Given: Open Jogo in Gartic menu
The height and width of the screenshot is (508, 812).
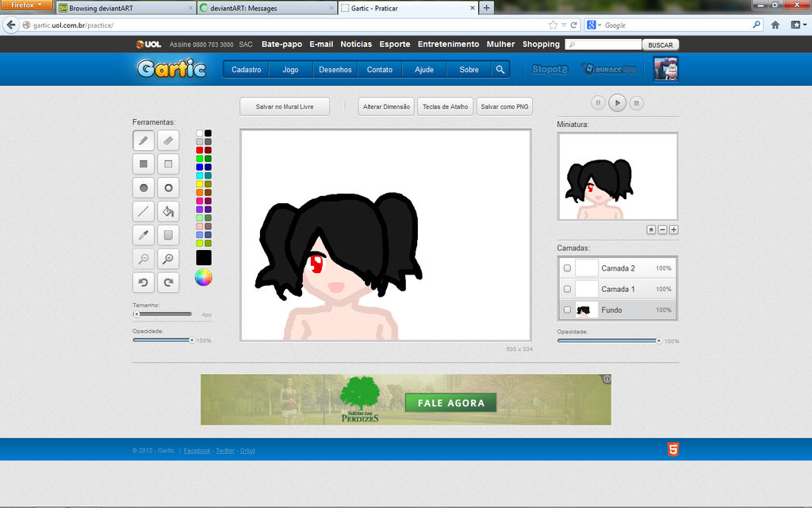Looking at the screenshot, I should click(x=290, y=70).
